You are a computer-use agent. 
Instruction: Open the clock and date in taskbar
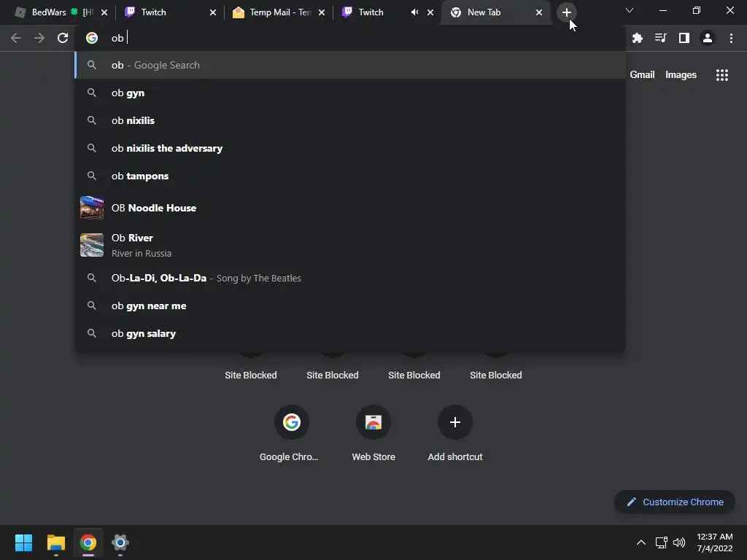[714, 542]
